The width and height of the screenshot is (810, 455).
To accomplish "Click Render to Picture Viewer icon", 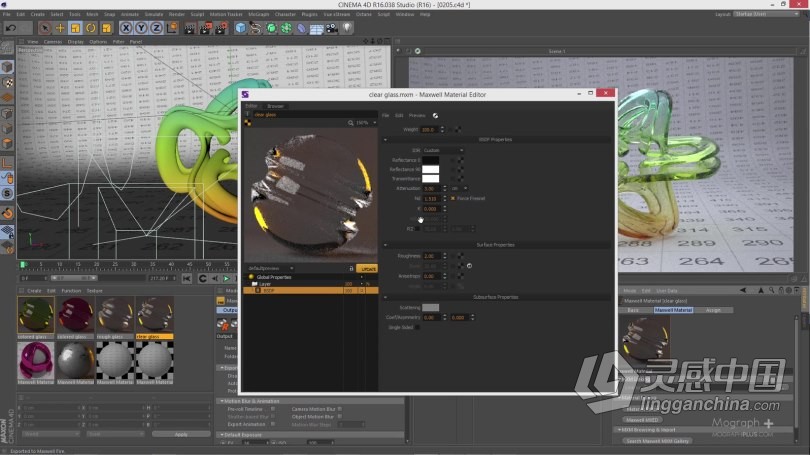I will 206,28.
